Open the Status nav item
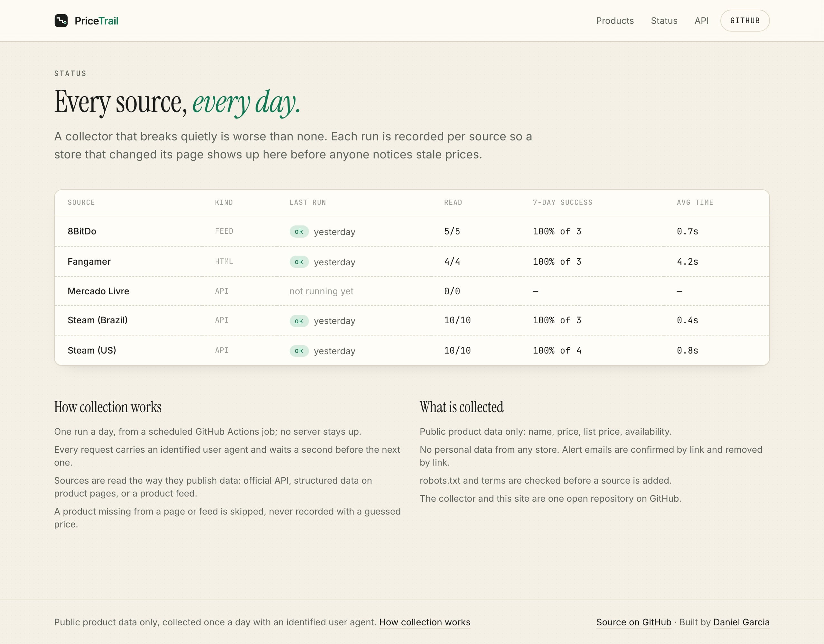Screen dimensions: 824x644 (664, 21)
